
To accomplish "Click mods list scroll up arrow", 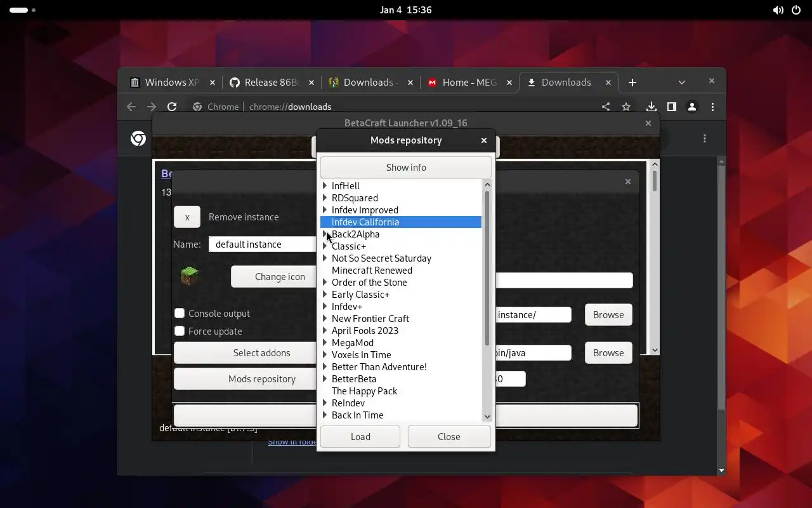I will 487,185.
